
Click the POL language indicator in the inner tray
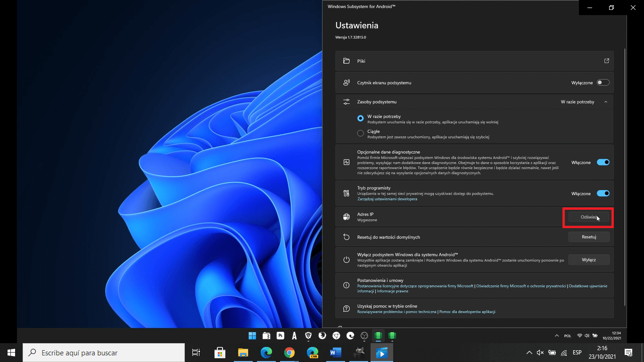(568, 336)
